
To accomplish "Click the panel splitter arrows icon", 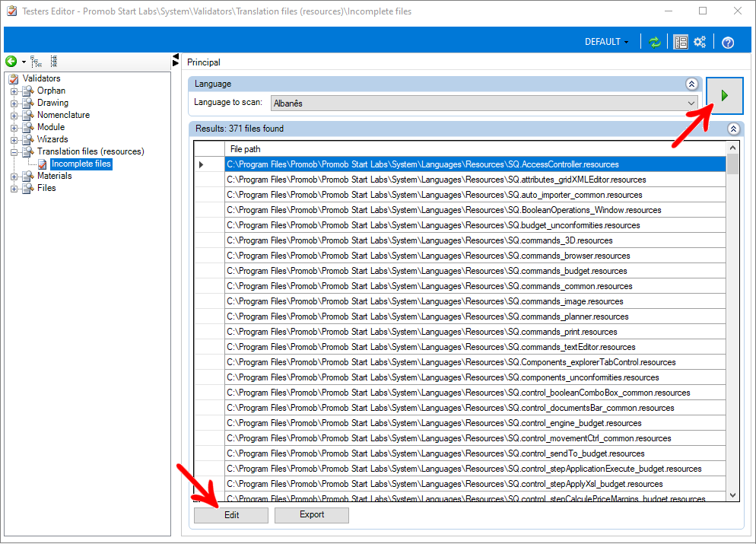I will (176, 60).
